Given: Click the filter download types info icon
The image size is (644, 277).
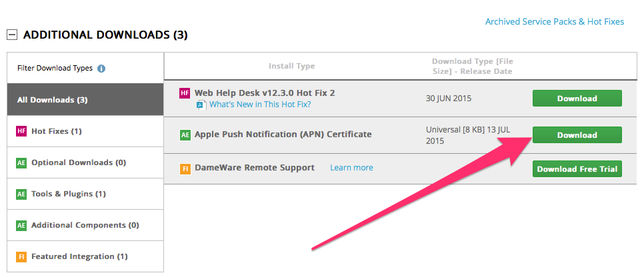Looking at the screenshot, I should (x=101, y=69).
